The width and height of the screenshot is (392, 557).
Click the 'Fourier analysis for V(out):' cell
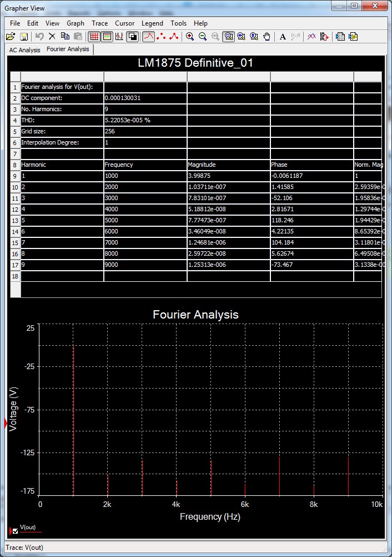coord(62,87)
